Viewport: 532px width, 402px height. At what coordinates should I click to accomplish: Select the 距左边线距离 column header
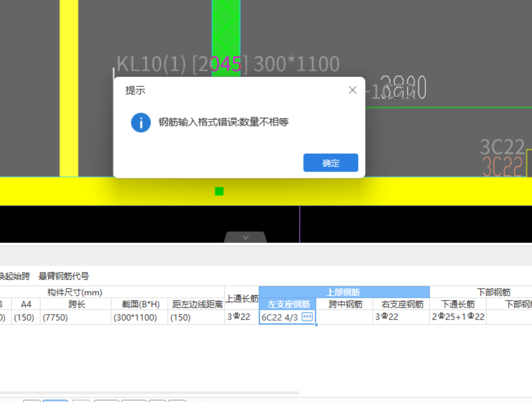(x=196, y=304)
